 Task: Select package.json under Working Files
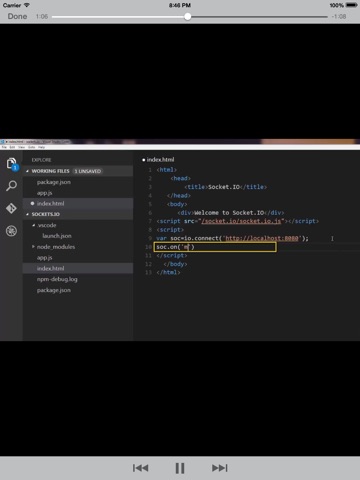(54, 182)
